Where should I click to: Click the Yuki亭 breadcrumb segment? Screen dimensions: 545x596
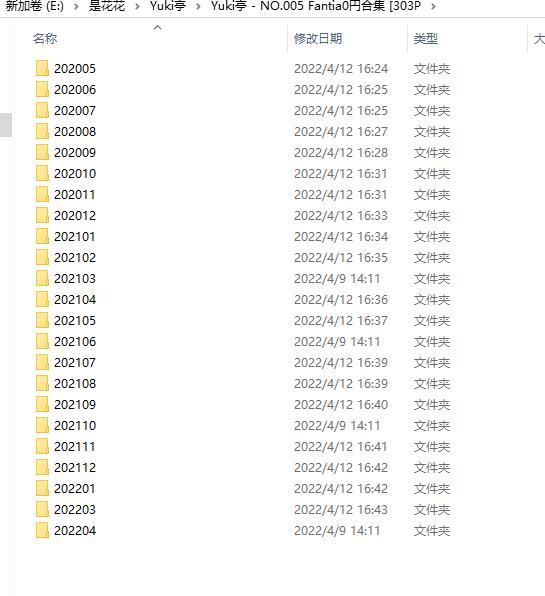pos(168,6)
